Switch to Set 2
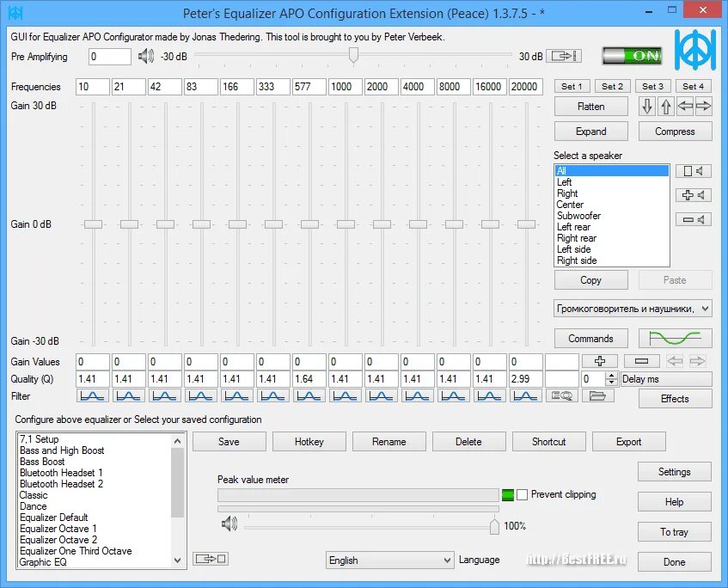This screenshot has width=728, height=588. coord(612,86)
